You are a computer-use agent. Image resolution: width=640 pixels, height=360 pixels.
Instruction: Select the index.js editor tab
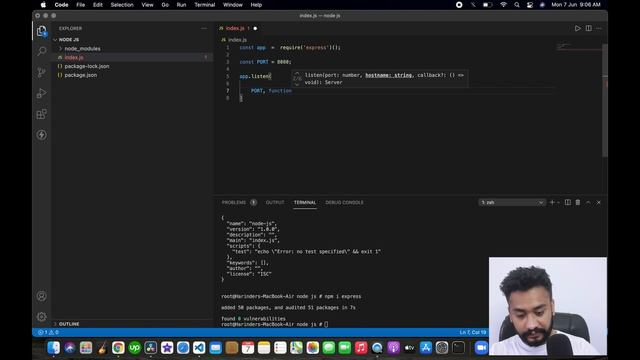(x=238, y=29)
